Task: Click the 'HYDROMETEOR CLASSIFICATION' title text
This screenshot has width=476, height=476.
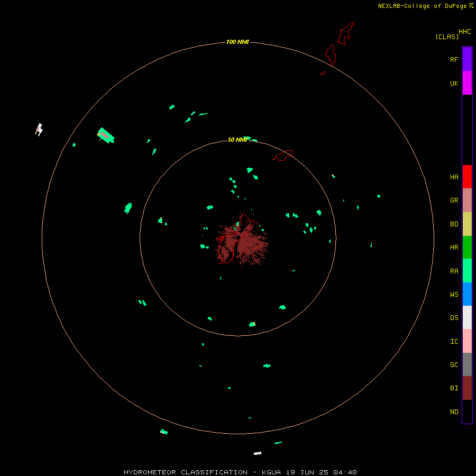Action: click(186, 472)
